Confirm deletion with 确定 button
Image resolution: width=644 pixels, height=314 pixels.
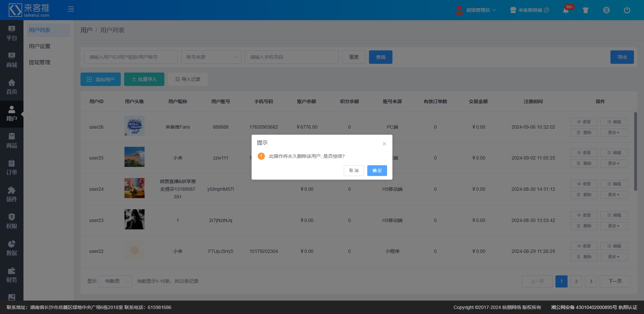(x=377, y=171)
